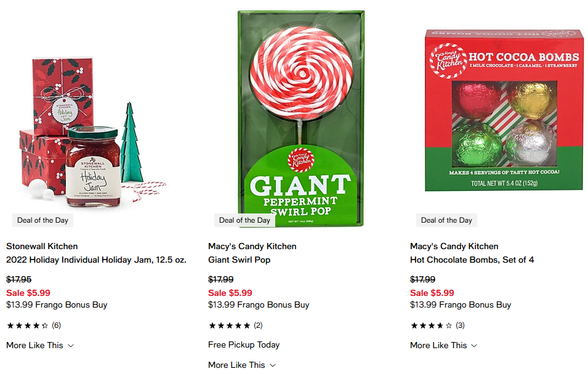The width and height of the screenshot is (588, 374).
Task: Open 2022 Holiday Individual Holiday Jam title link
Action: 96,260
